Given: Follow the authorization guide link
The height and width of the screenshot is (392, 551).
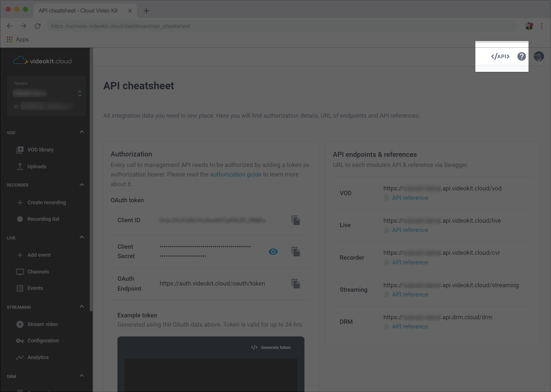Looking at the screenshot, I should pyautogui.click(x=235, y=174).
